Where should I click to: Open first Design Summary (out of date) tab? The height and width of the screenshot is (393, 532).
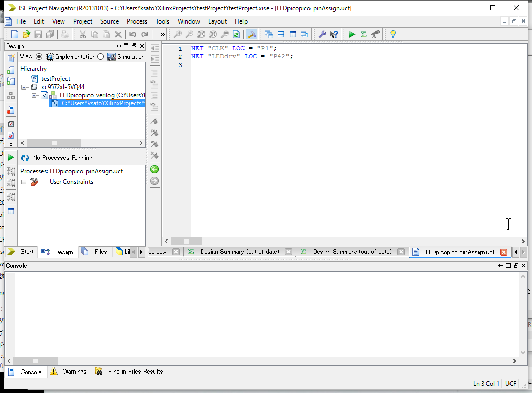pos(239,252)
